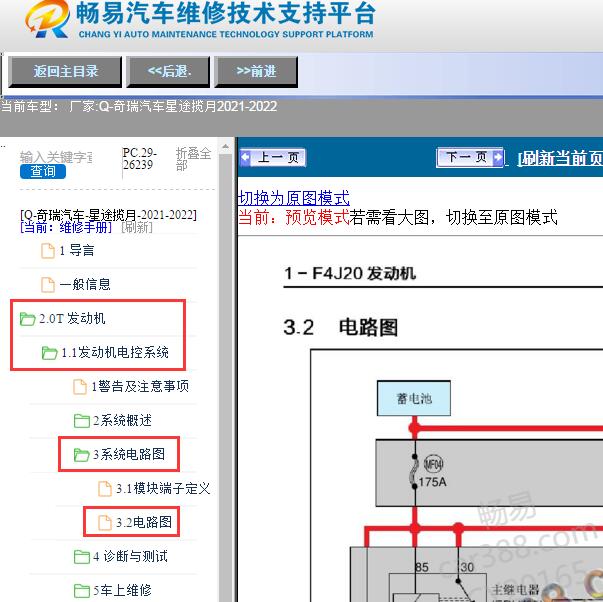Open the page icon beside 3.1模块端子定义

[105, 489]
